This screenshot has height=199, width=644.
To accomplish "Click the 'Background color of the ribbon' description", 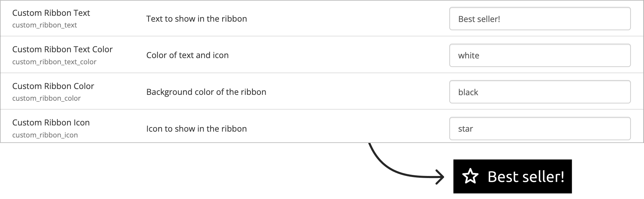I will tap(206, 92).
